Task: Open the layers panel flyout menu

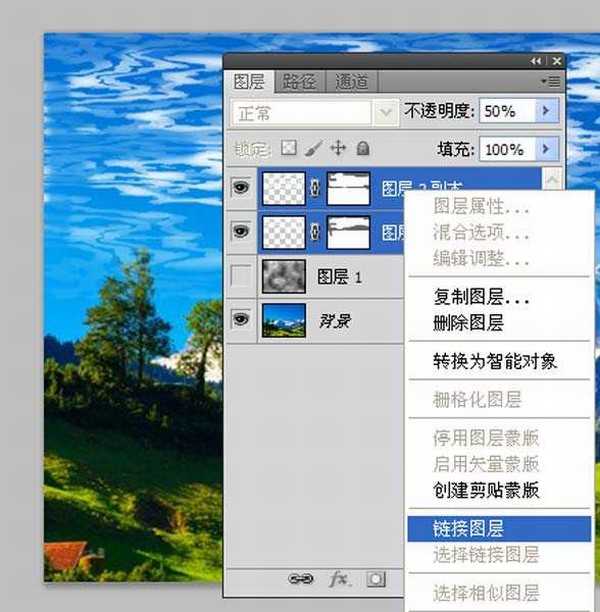Action: click(550, 81)
